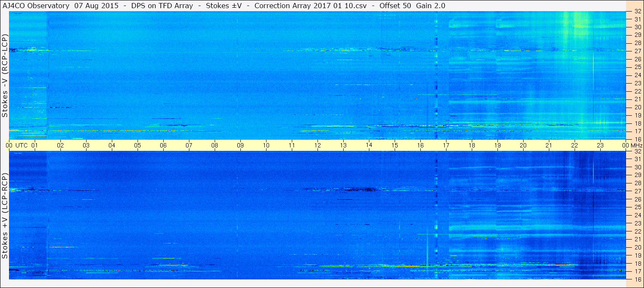Screen dimensions: 644x288
Task: Click the 16 MHz label on the lower scale
Action: (637, 279)
